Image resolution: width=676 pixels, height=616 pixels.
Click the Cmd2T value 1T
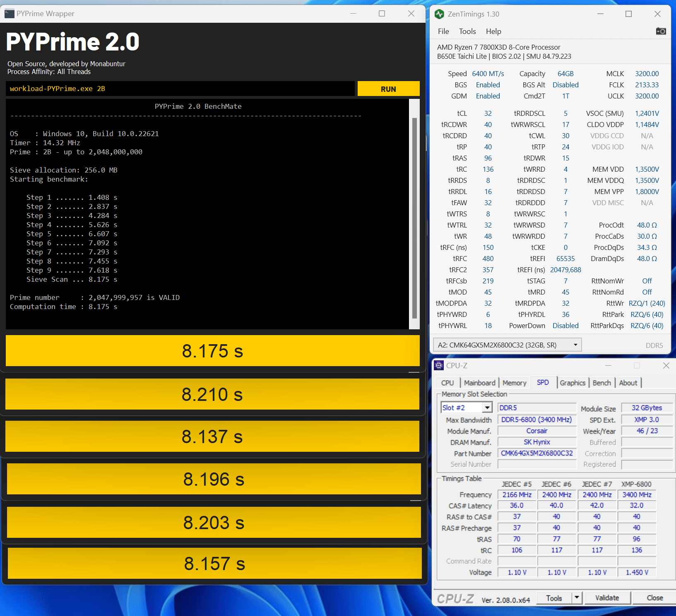pyautogui.click(x=565, y=96)
